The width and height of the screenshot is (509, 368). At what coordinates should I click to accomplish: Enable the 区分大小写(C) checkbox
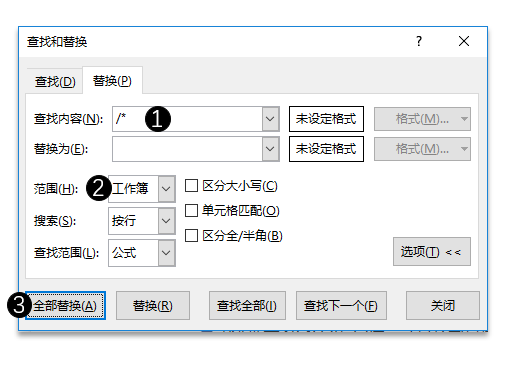pos(191,186)
